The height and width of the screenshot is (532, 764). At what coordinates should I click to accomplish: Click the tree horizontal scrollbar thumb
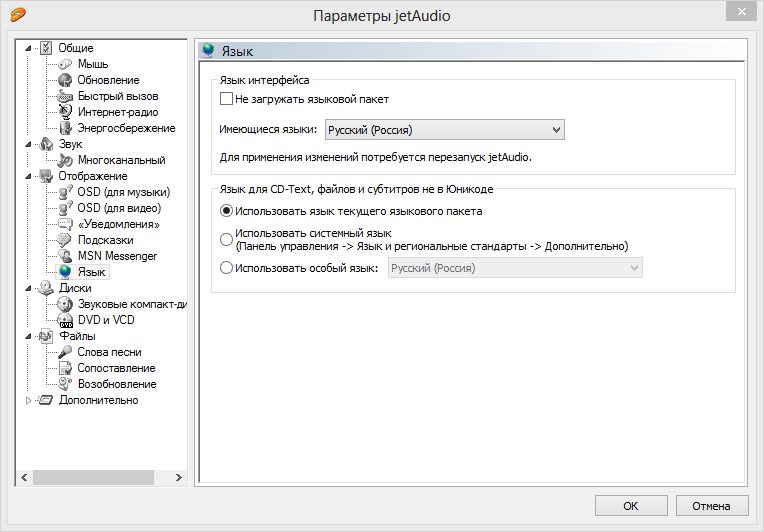pos(94,477)
